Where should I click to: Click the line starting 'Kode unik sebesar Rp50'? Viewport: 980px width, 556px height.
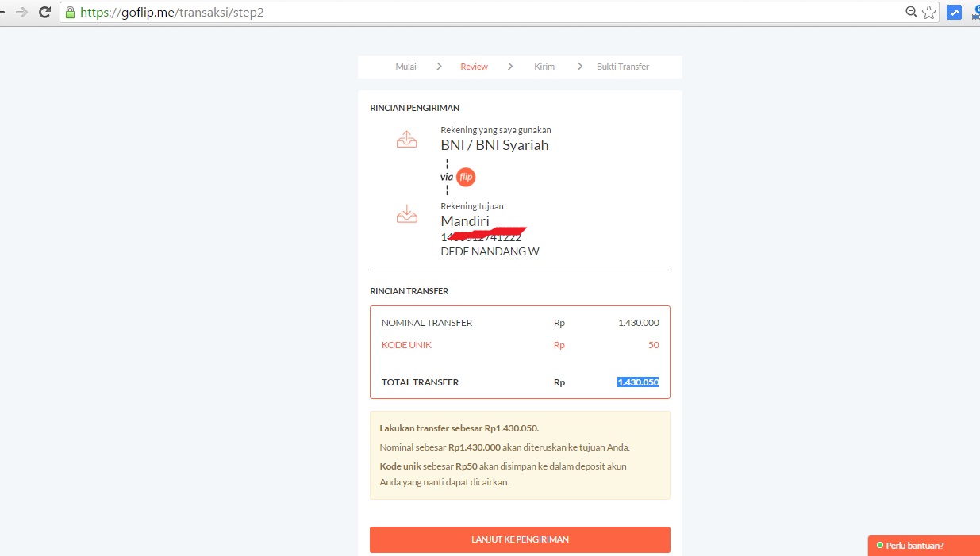coord(503,466)
